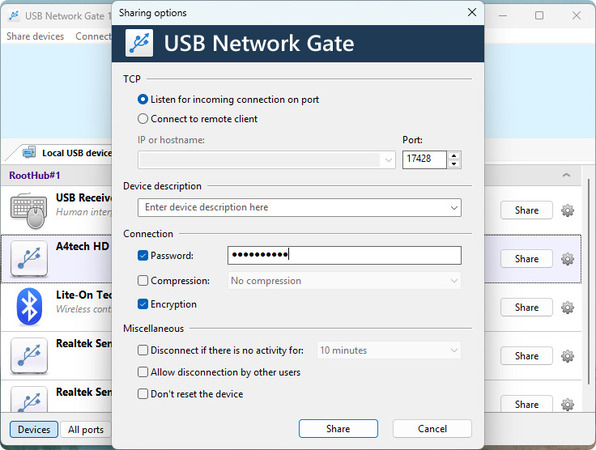Click the device list vertical scrollbar

tap(588, 281)
